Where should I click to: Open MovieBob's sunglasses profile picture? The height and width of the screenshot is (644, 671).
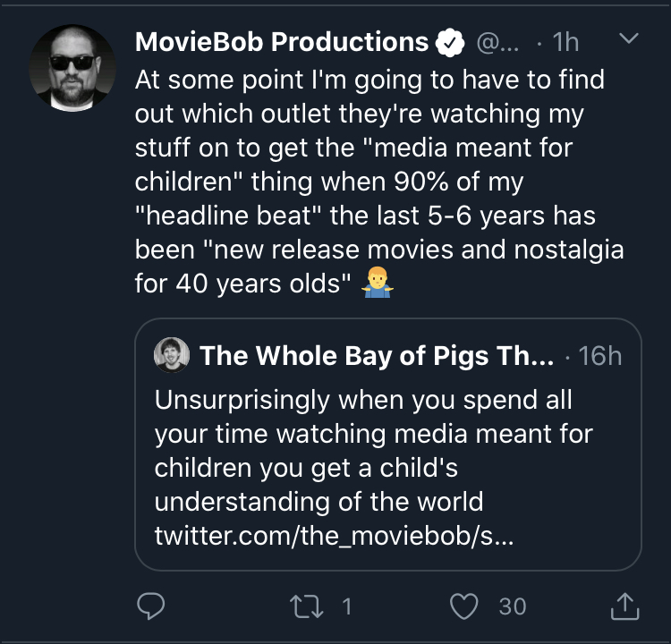coord(72,68)
